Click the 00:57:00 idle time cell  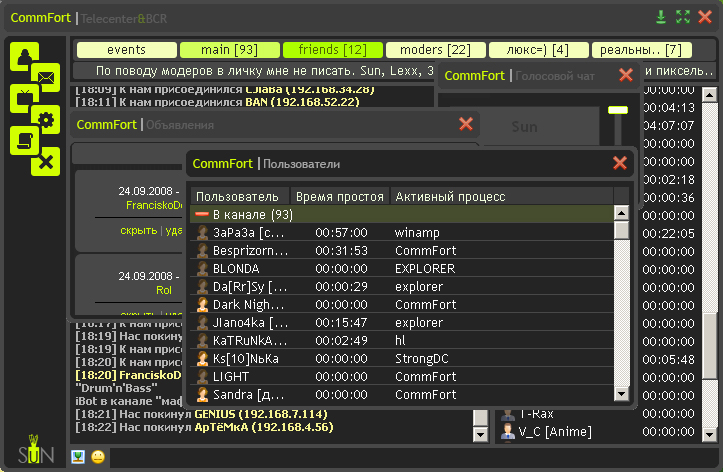(x=341, y=233)
